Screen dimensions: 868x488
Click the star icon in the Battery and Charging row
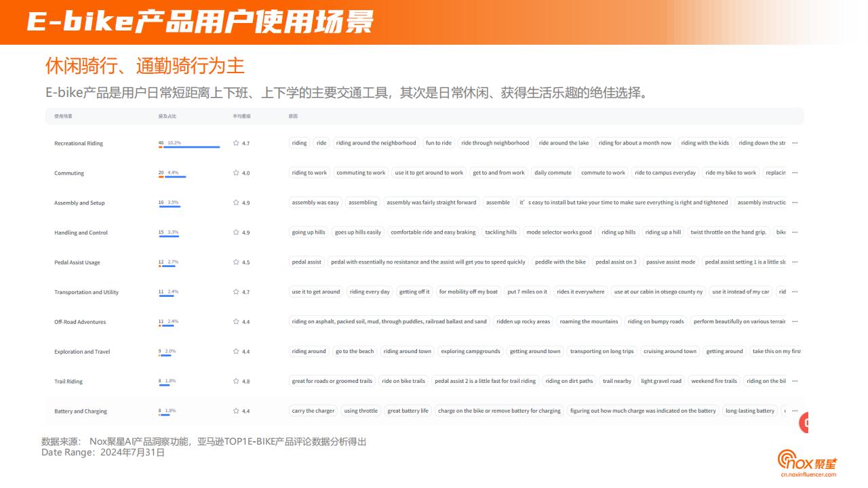coord(236,411)
